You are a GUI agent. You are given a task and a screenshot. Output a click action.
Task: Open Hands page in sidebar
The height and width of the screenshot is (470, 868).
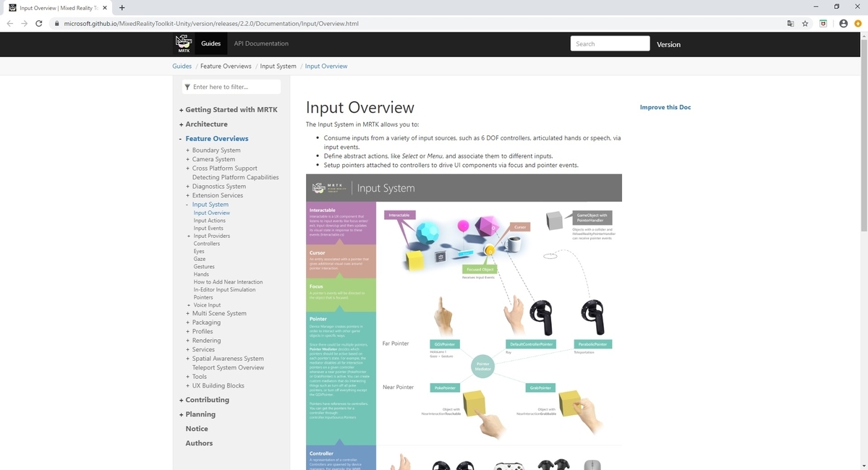pyautogui.click(x=201, y=274)
